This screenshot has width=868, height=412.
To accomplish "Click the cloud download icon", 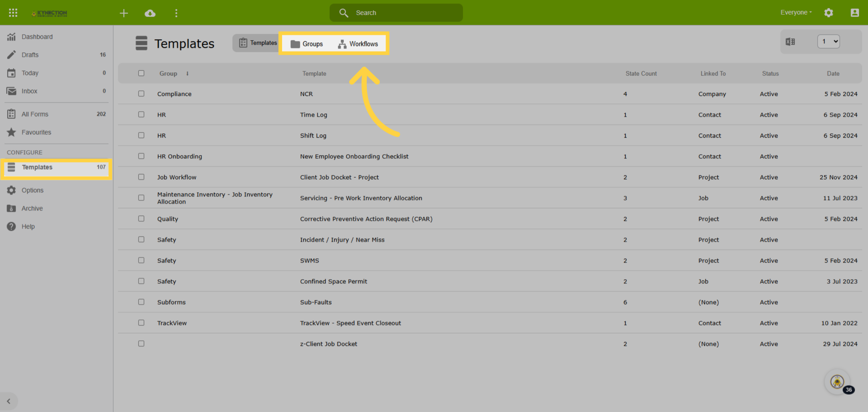I will [x=150, y=13].
